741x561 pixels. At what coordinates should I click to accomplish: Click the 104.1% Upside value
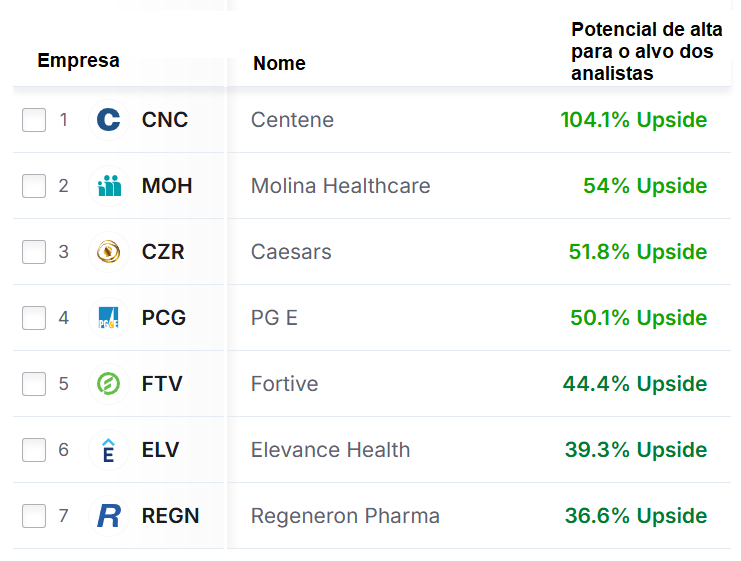634,120
